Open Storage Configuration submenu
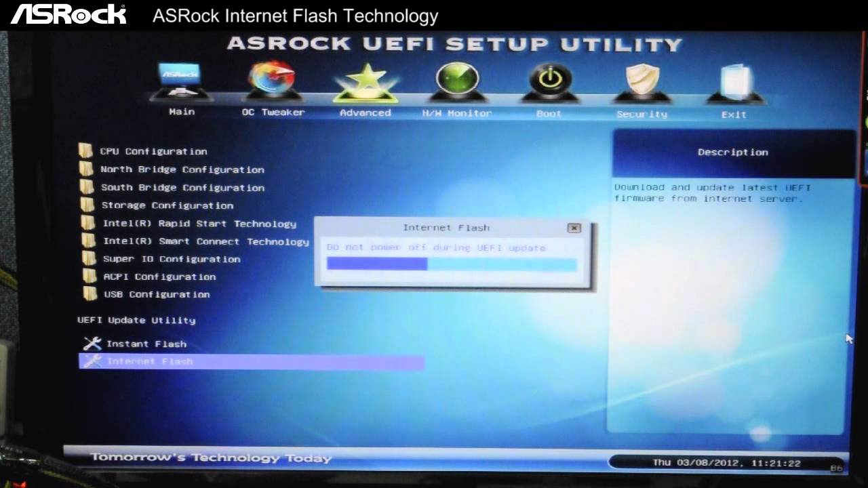 (167, 205)
